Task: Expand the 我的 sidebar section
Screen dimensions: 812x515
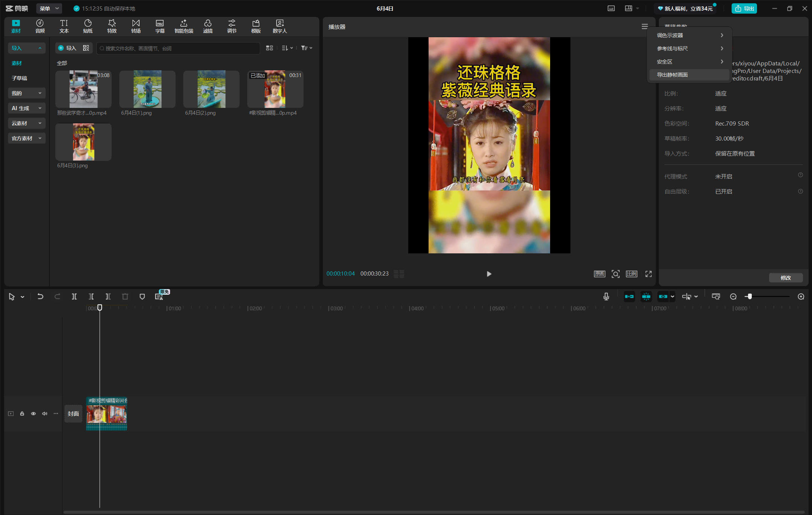Action: pos(26,93)
